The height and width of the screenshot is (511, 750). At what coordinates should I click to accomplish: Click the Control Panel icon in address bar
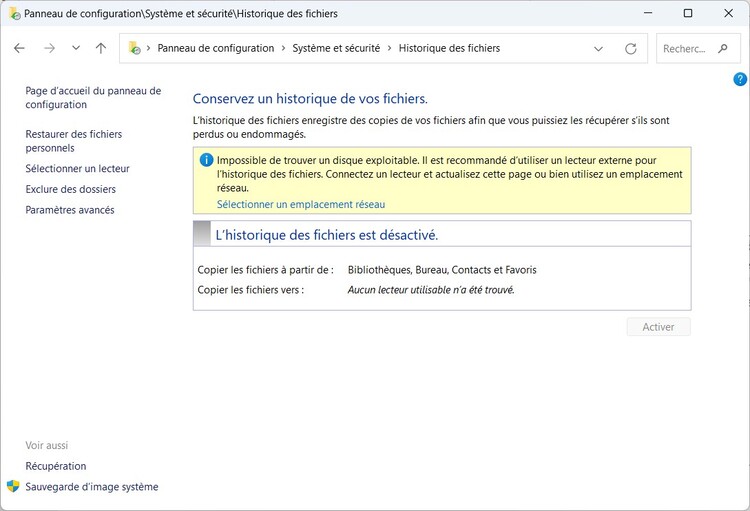(134, 48)
